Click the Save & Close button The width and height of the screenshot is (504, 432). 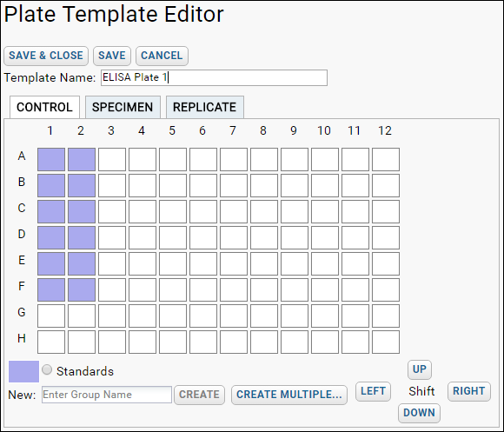point(46,56)
